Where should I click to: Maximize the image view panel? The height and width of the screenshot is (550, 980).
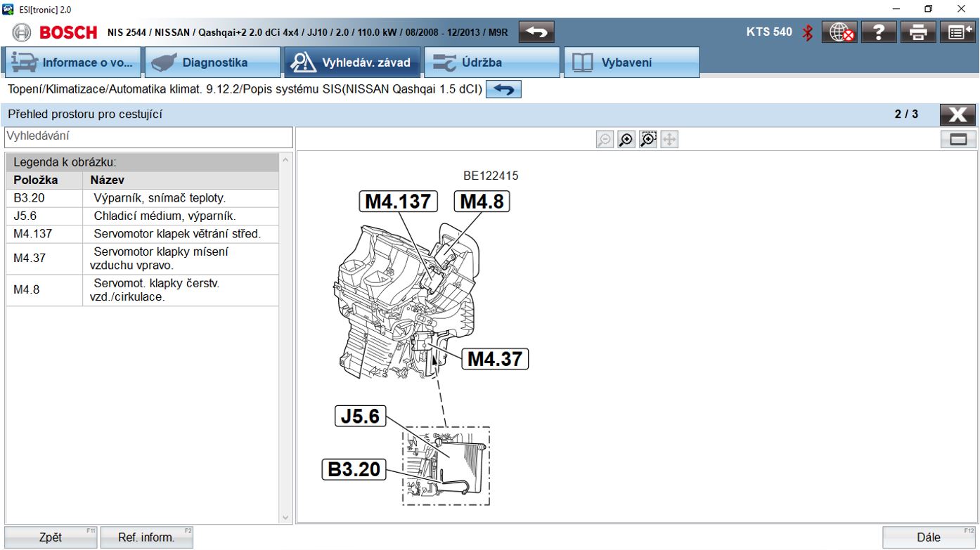tap(958, 140)
